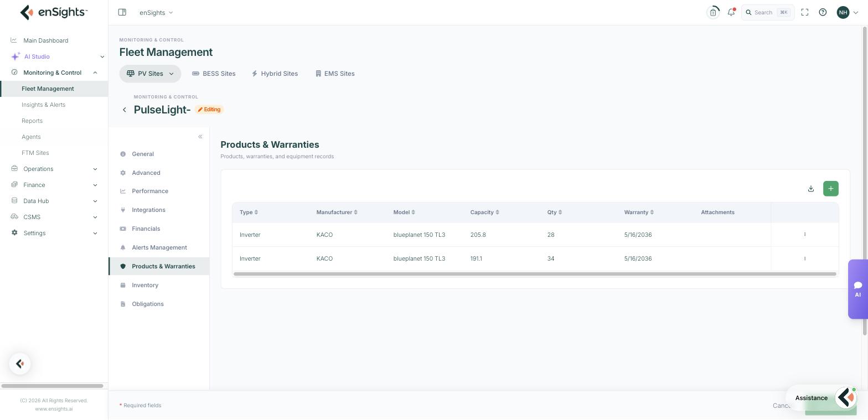Expand CSMS section

tap(54, 217)
